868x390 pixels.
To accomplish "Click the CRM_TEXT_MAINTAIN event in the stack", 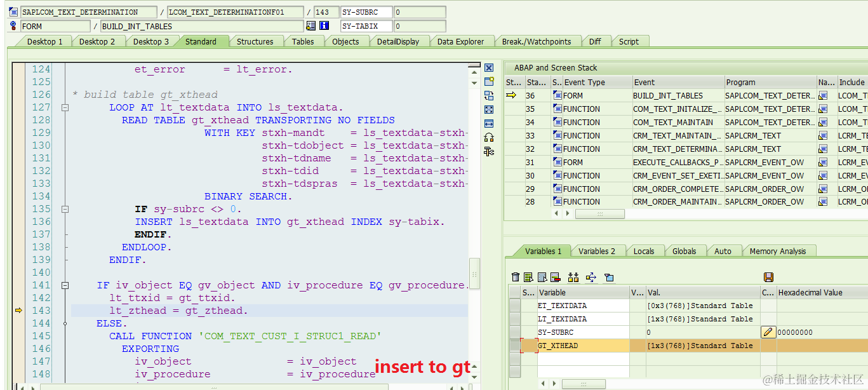I will (x=678, y=135).
